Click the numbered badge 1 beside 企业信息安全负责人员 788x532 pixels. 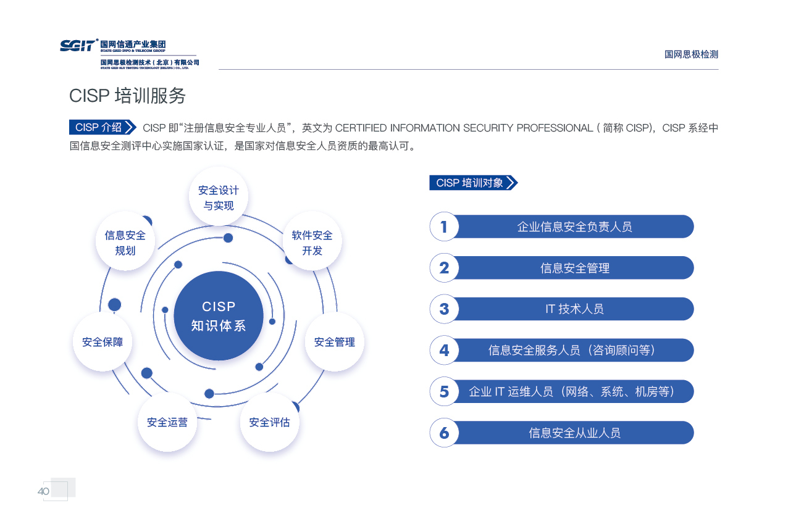[x=443, y=227]
